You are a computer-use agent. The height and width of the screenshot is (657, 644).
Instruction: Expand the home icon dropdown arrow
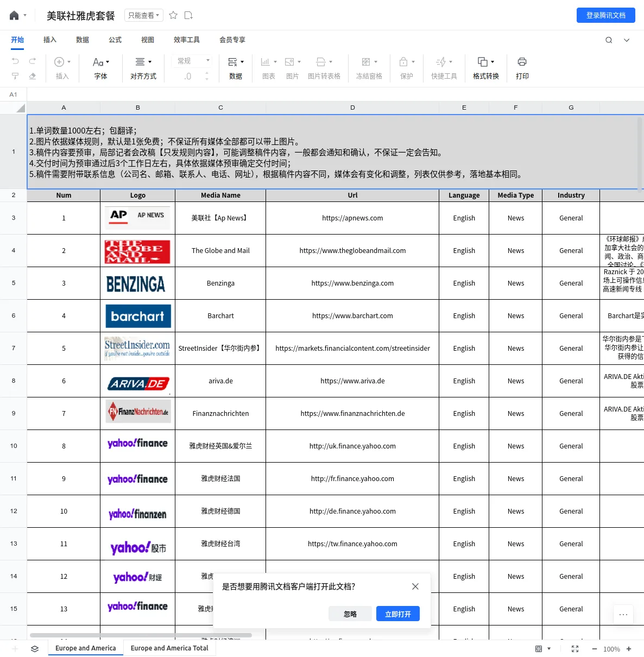pos(25,15)
